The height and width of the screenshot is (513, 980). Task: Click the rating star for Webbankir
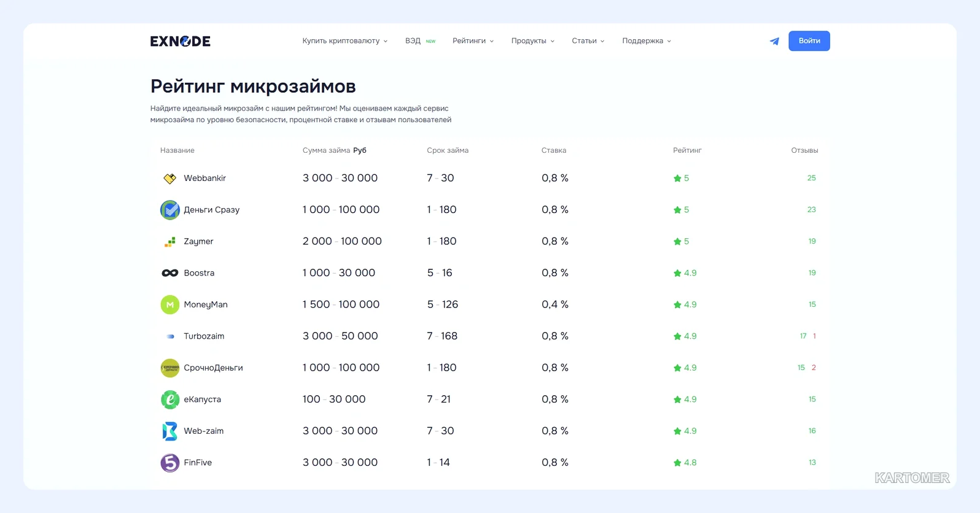coord(677,178)
